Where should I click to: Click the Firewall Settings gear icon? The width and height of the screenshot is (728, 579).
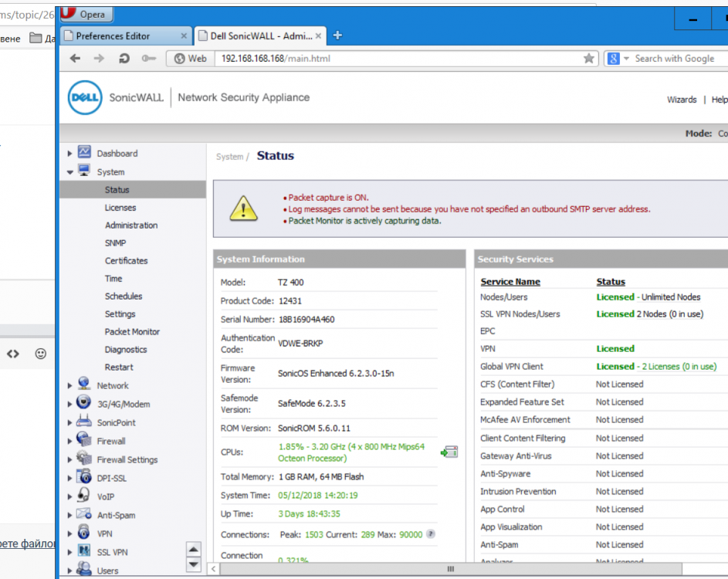84,458
